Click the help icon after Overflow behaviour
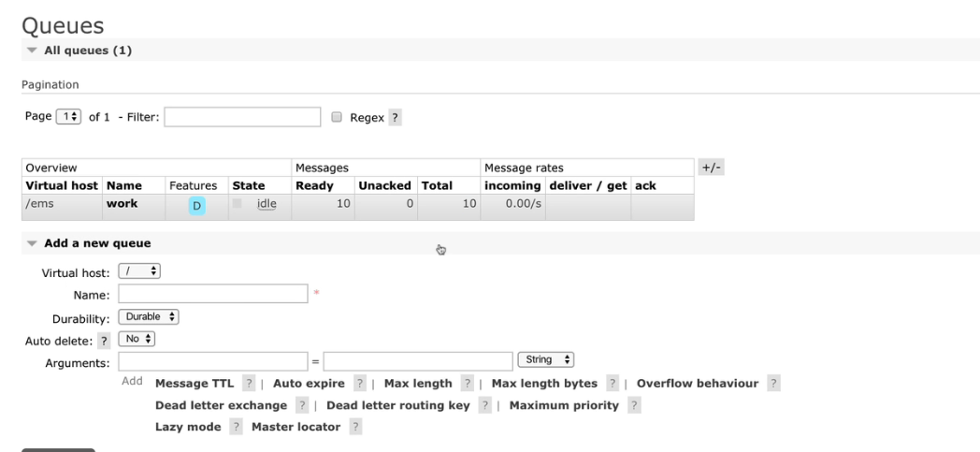The width and height of the screenshot is (980, 452). (773, 384)
